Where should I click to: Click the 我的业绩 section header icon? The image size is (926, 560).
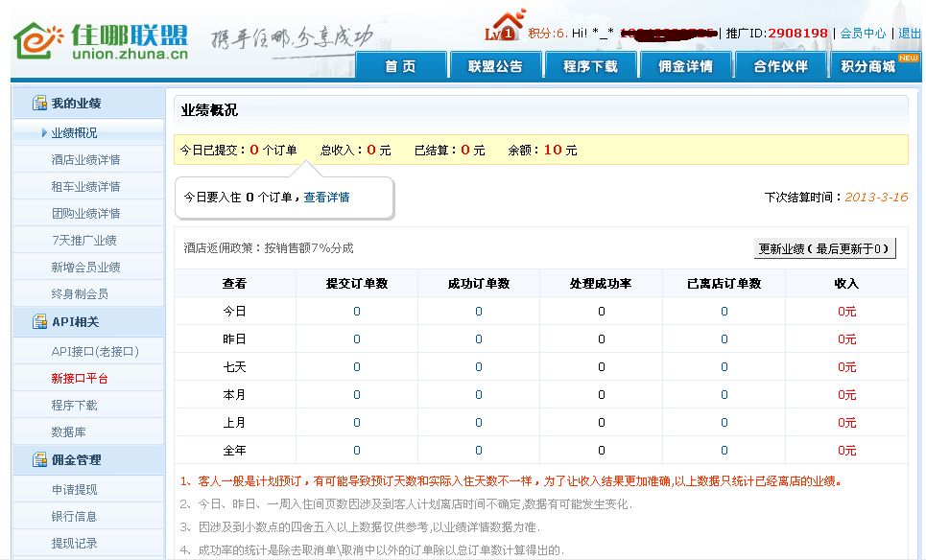[39, 104]
